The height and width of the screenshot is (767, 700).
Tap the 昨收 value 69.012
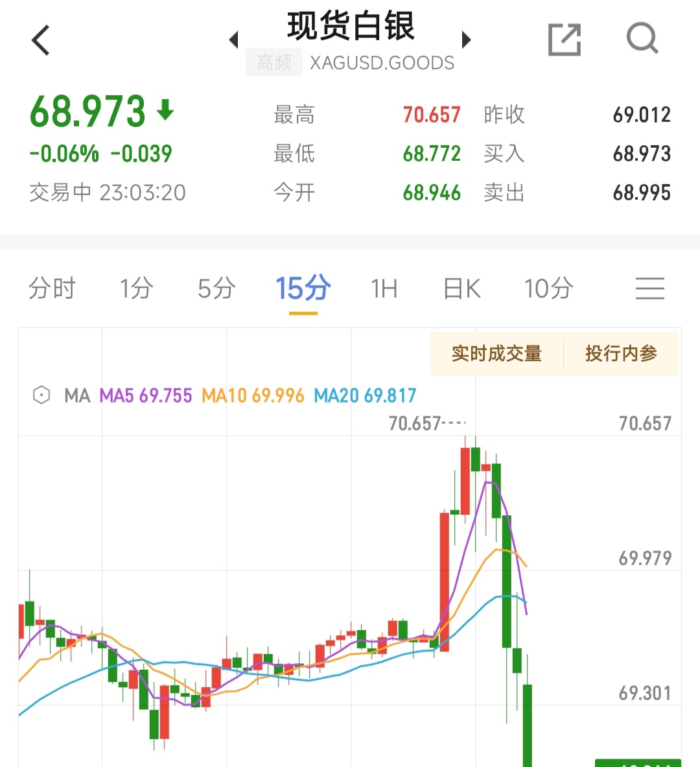642,115
